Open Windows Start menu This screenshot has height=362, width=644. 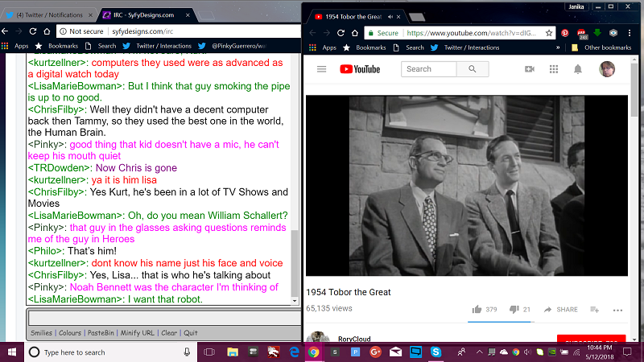pyautogui.click(x=12, y=352)
